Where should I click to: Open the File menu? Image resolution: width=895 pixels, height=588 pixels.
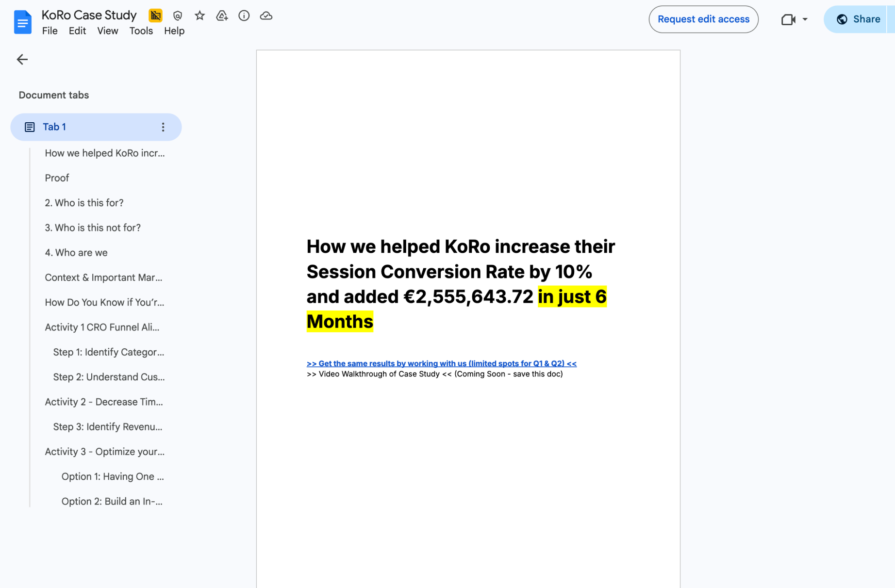(50, 31)
